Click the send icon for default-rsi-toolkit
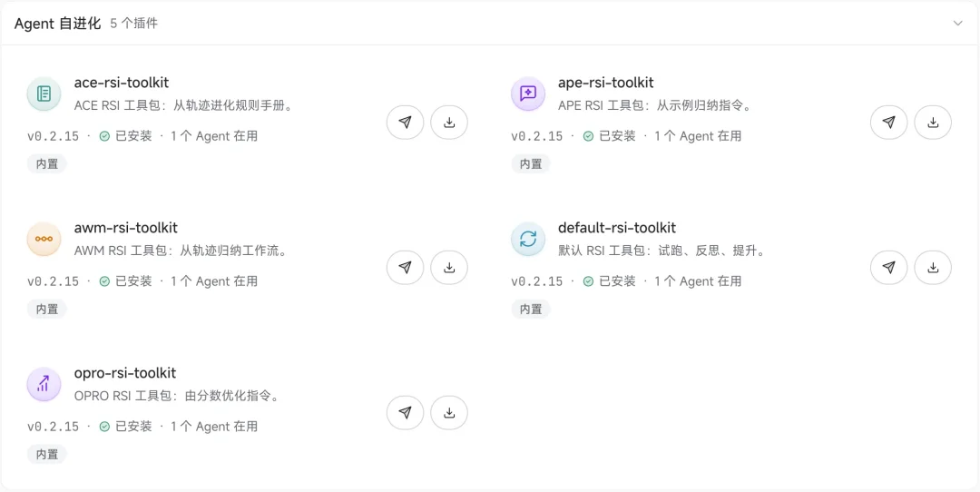Screen dimensions: 980x492 tap(888, 268)
